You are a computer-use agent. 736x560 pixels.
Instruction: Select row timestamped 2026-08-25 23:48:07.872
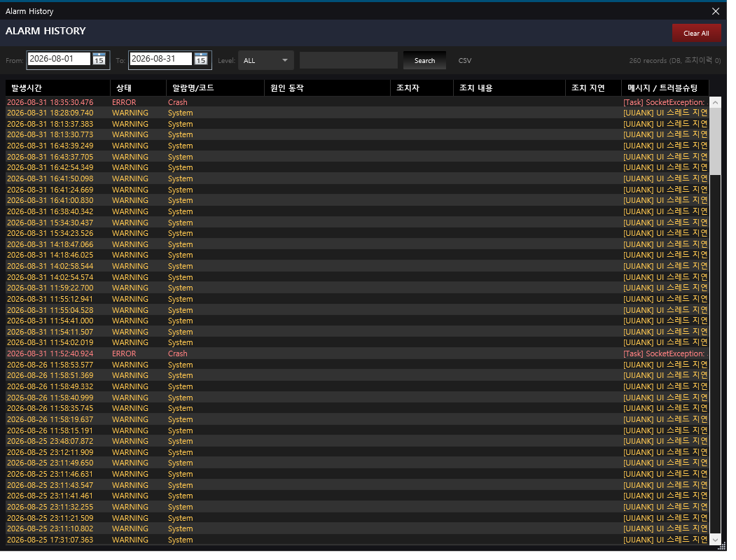(x=357, y=441)
